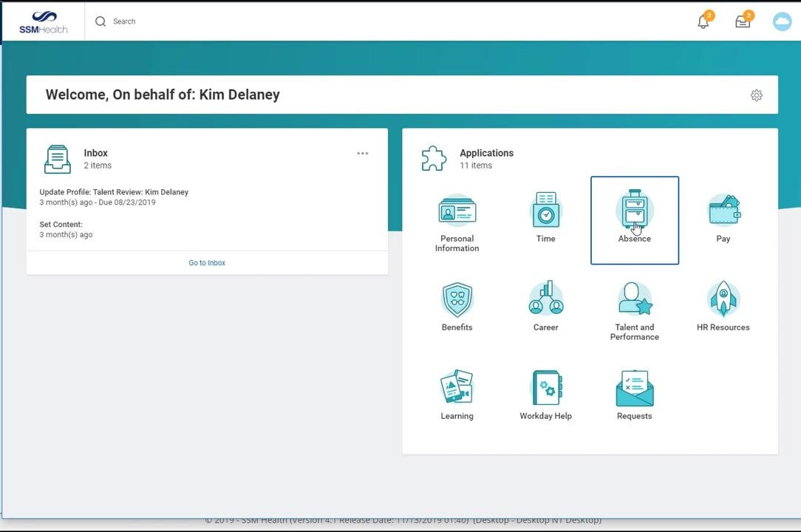Viewport: 801px width, 532px height.
Task: Click the '2 items' text
Action: coord(98,166)
